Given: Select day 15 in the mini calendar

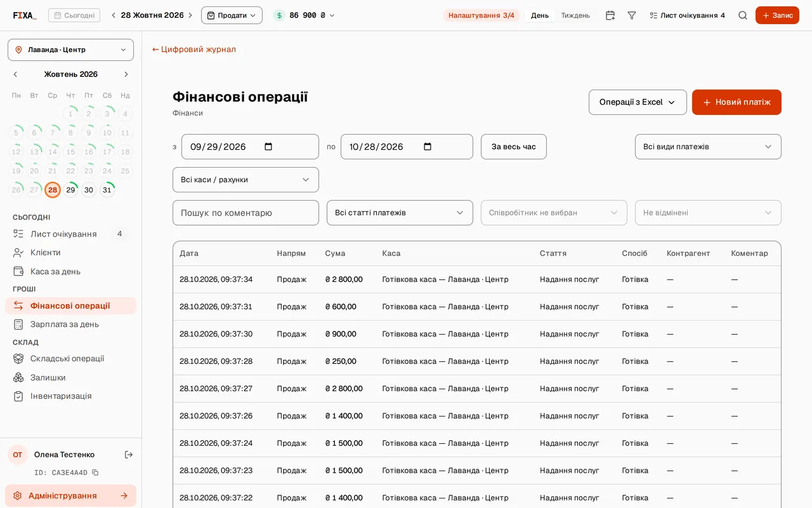Looking at the screenshot, I should click(70, 152).
